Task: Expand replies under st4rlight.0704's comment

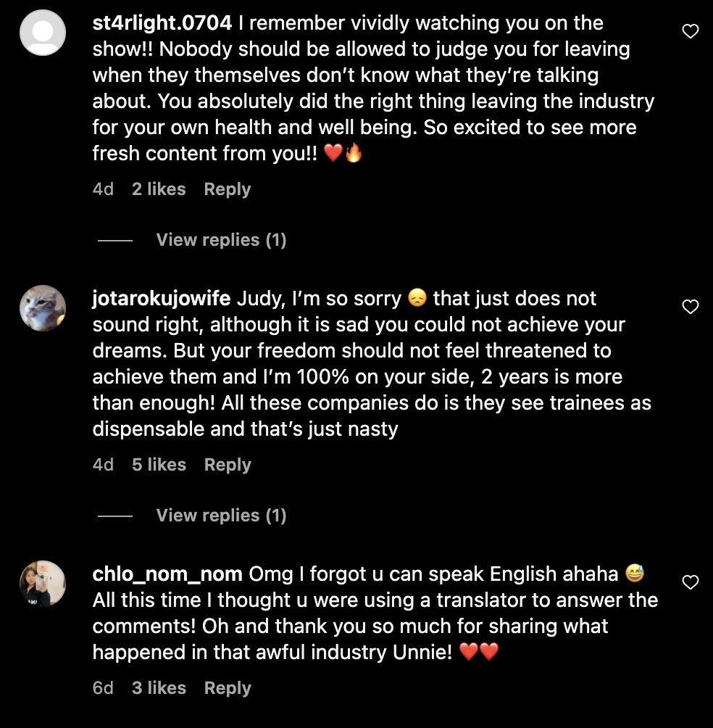Action: pyautogui.click(x=221, y=240)
